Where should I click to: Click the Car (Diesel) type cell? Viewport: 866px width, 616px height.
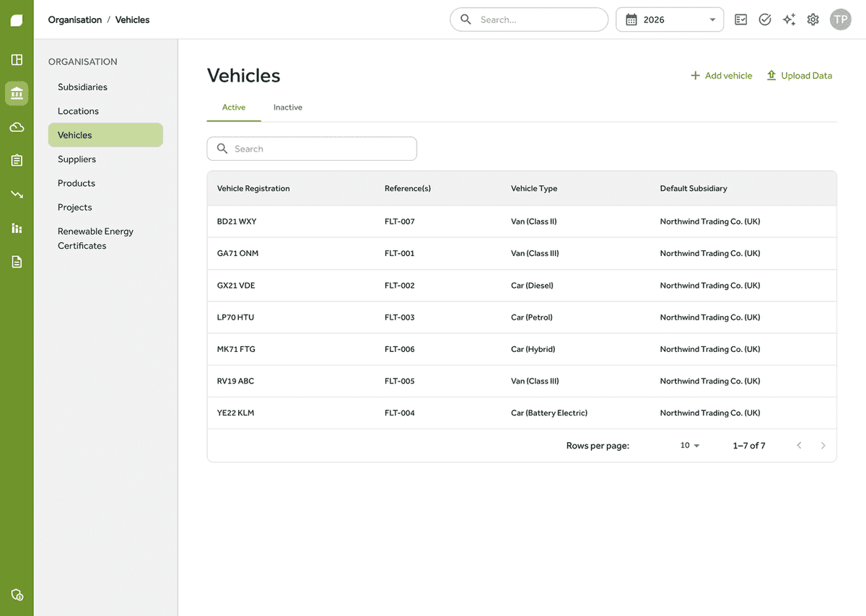tap(532, 286)
